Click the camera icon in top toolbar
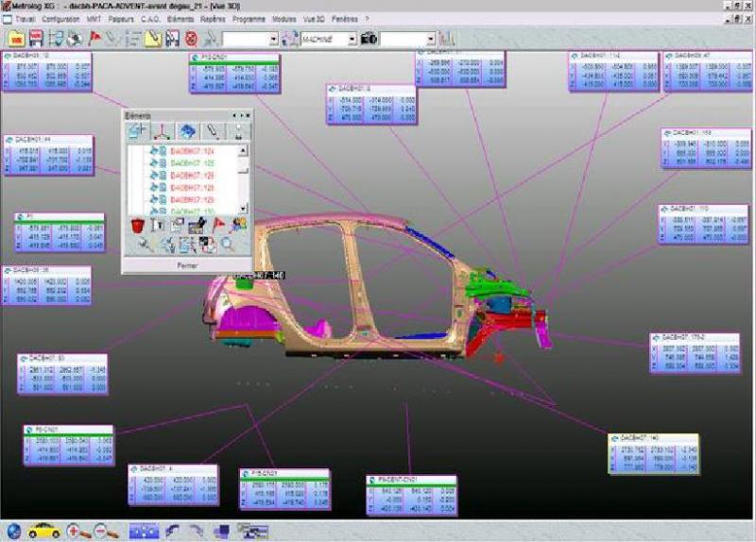Screen dimensions: 756x542 click(369, 39)
